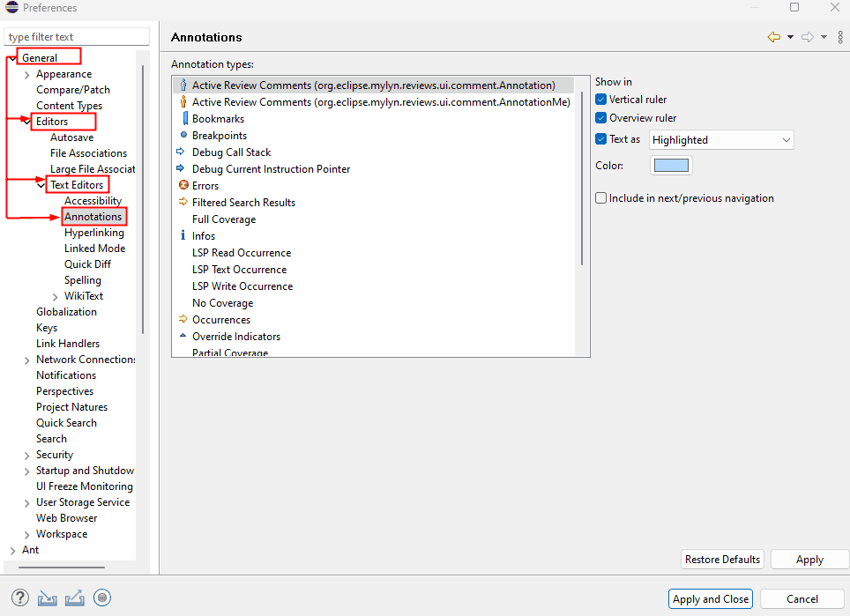Expand the Security tree node

[27, 456]
